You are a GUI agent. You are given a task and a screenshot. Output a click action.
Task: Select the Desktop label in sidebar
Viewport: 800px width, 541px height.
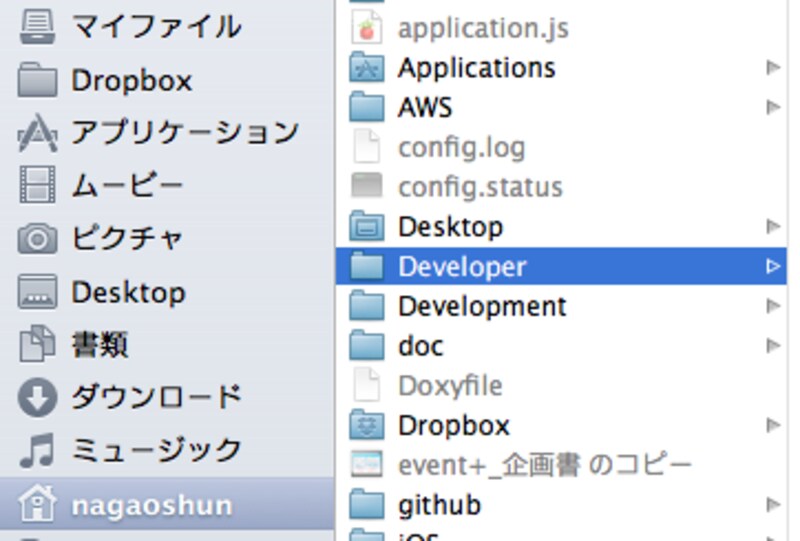click(128, 293)
